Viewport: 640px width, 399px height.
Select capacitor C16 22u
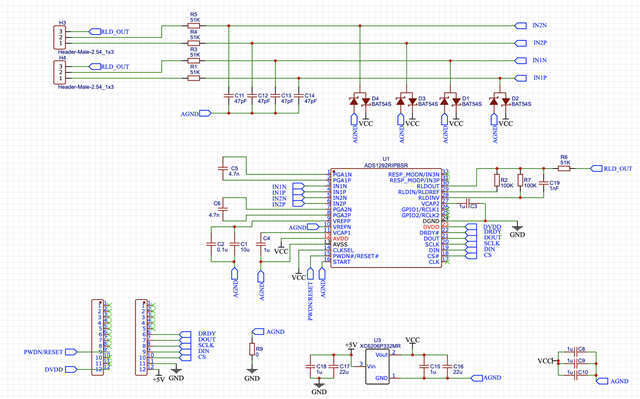coord(447,366)
